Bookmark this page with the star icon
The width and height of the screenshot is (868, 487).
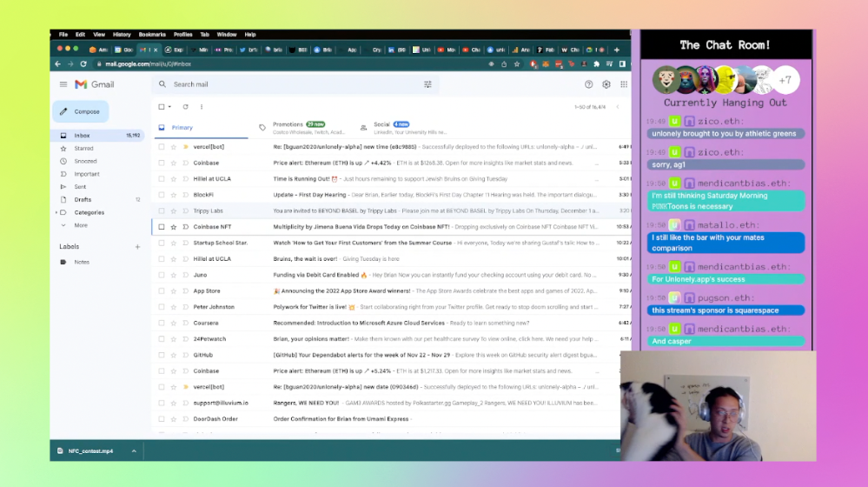click(x=517, y=63)
